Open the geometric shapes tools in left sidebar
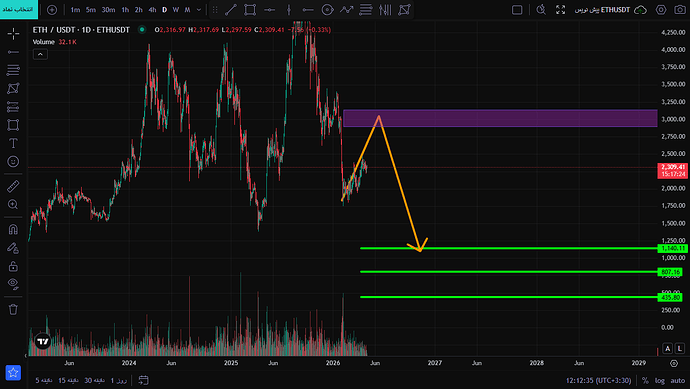 tap(13, 125)
